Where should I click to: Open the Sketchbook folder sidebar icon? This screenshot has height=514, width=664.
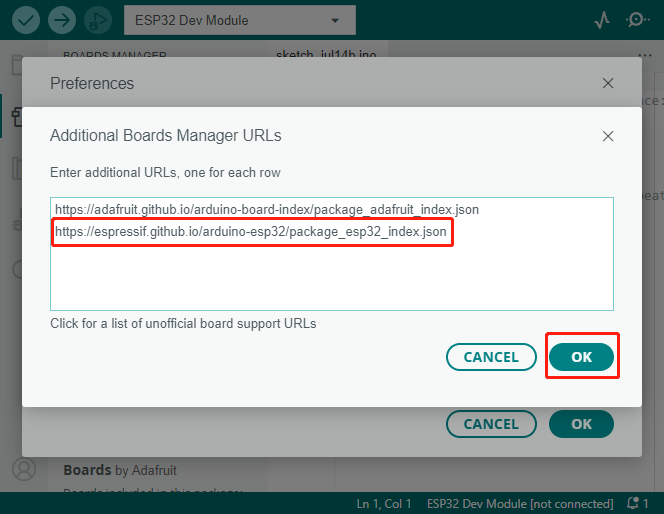pyautogui.click(x=16, y=65)
